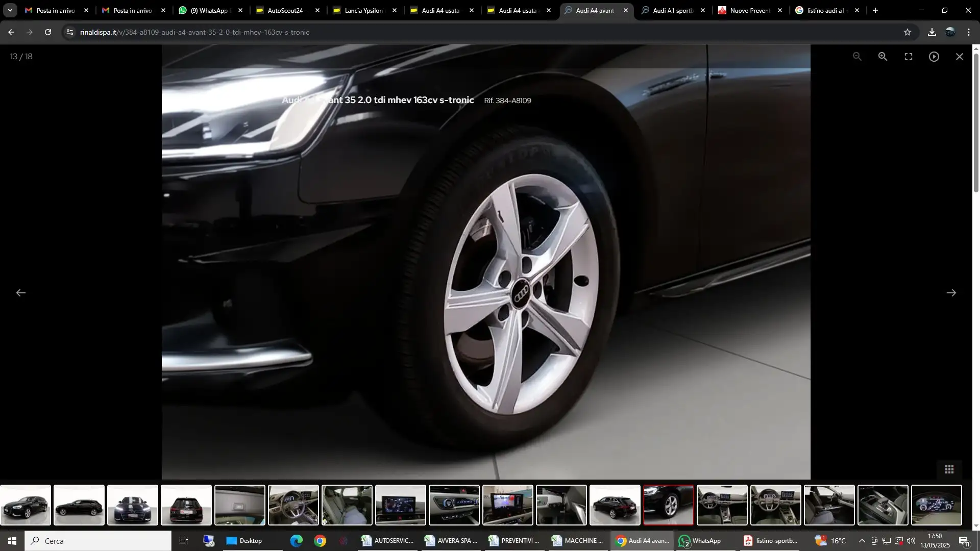980x551 pixels.
Task: Open listino-sportb PDF from taskbar
Action: pyautogui.click(x=771, y=541)
